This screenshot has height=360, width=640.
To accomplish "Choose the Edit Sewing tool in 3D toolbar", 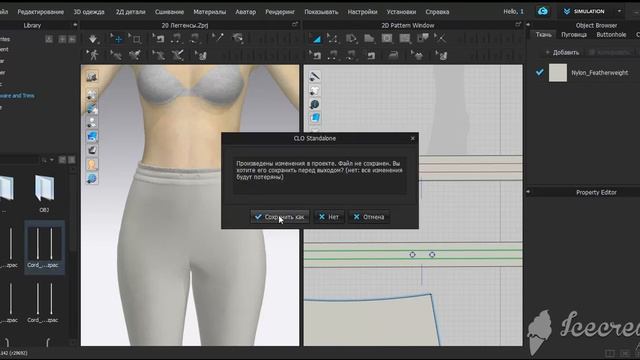I will [158, 39].
